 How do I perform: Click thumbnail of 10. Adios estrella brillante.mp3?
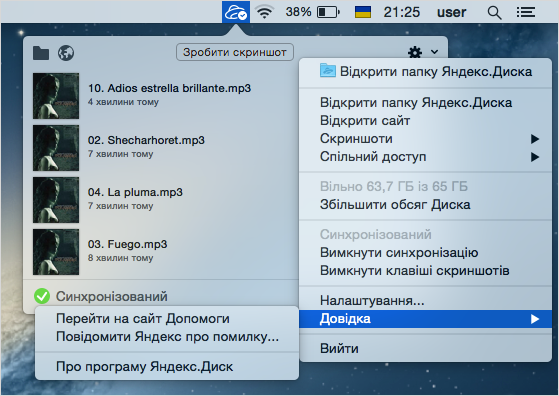pyautogui.click(x=56, y=96)
